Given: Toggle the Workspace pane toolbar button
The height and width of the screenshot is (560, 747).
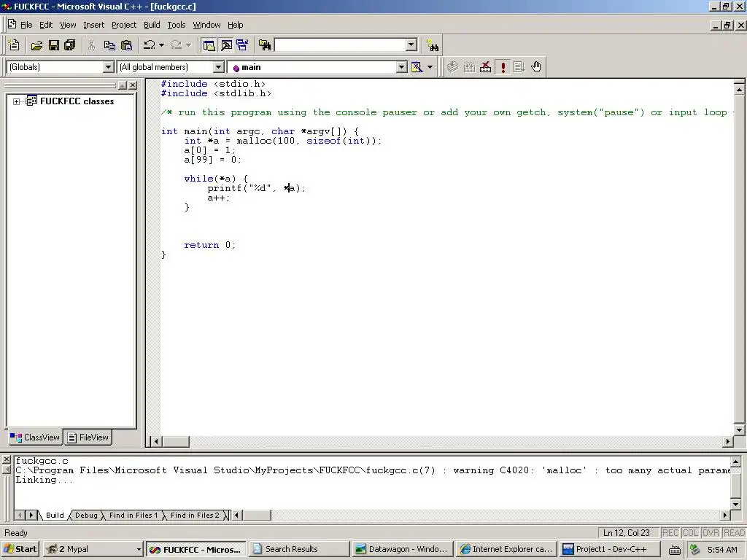Looking at the screenshot, I should tap(209, 45).
